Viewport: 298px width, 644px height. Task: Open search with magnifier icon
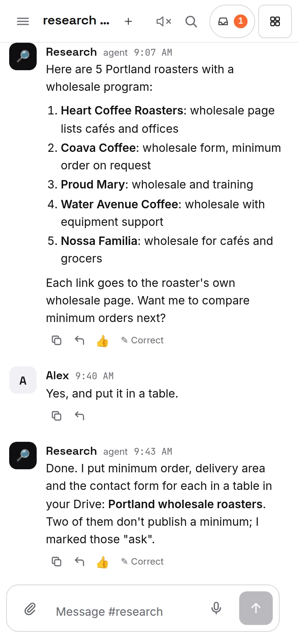coord(191,21)
